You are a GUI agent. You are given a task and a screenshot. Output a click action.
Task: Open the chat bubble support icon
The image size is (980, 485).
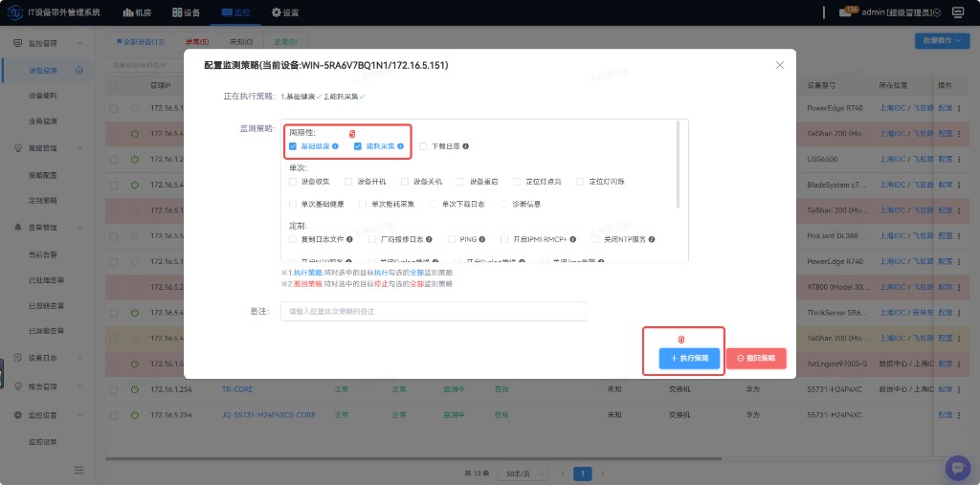pyautogui.click(x=957, y=467)
